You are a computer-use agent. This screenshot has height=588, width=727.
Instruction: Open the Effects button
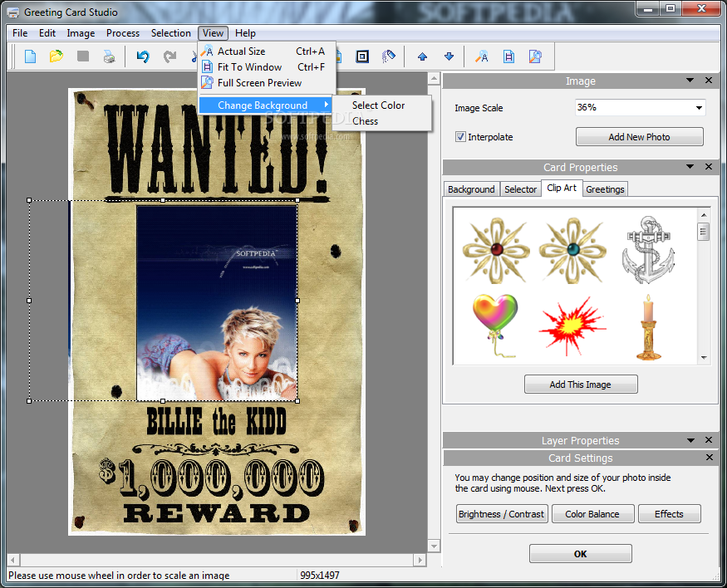click(x=669, y=514)
